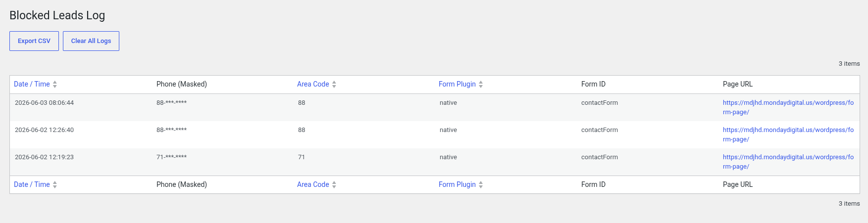Image resolution: width=868 pixels, height=223 pixels.
Task: Click the 3 items count below table
Action: pos(849,204)
